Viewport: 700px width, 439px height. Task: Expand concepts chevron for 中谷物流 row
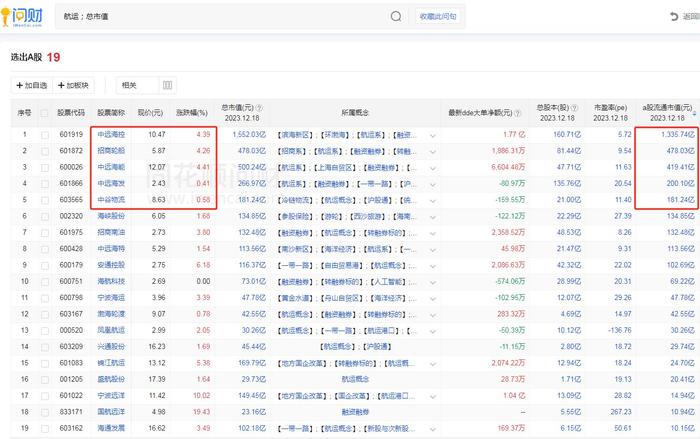point(433,201)
